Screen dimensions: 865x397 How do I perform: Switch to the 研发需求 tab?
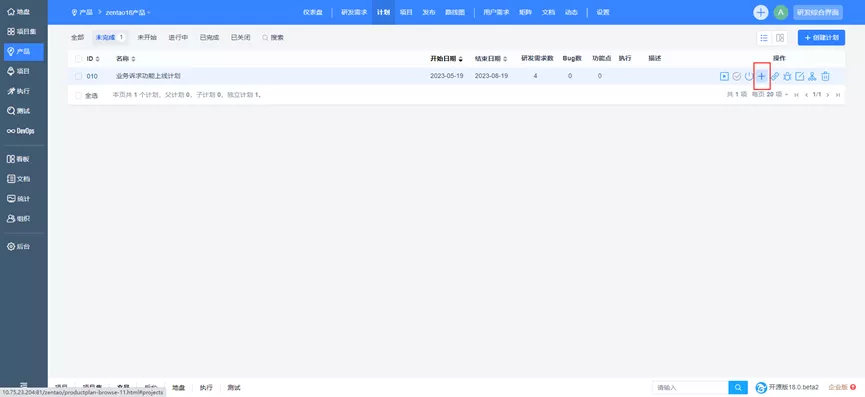354,12
